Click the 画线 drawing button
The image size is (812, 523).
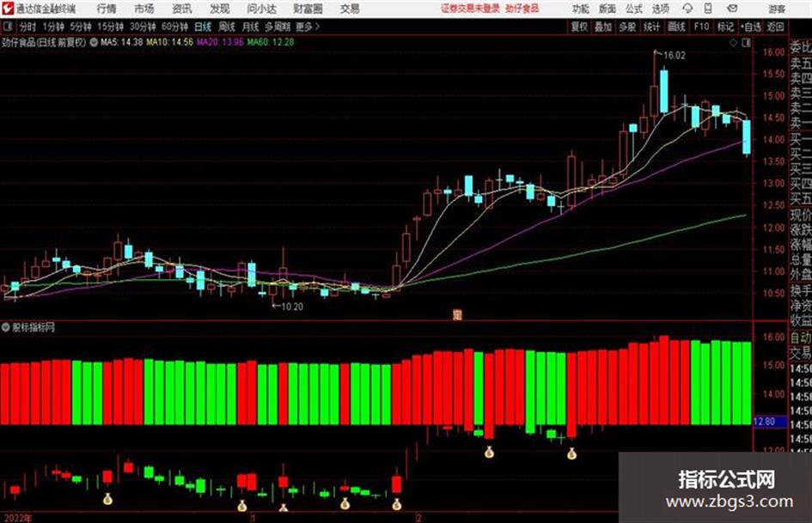coord(676,27)
